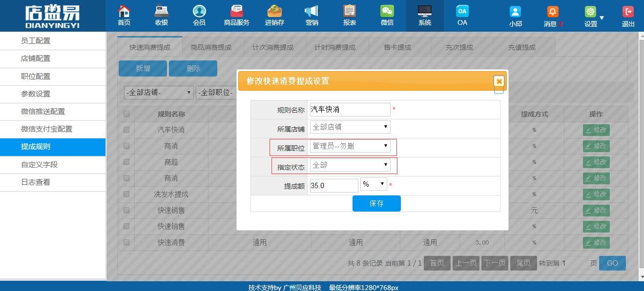The width and height of the screenshot is (644, 291).
Task: Open 商品服务 product service icon
Action: pyautogui.click(x=237, y=11)
